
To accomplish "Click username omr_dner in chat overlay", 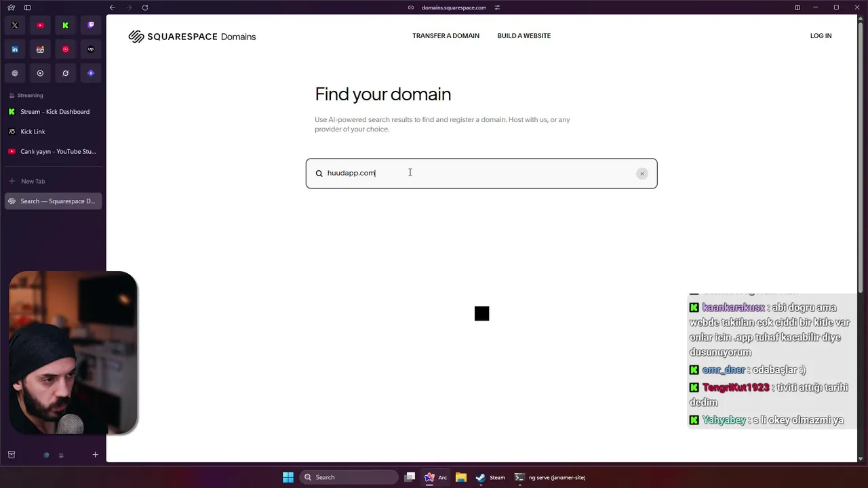I will pos(724,370).
